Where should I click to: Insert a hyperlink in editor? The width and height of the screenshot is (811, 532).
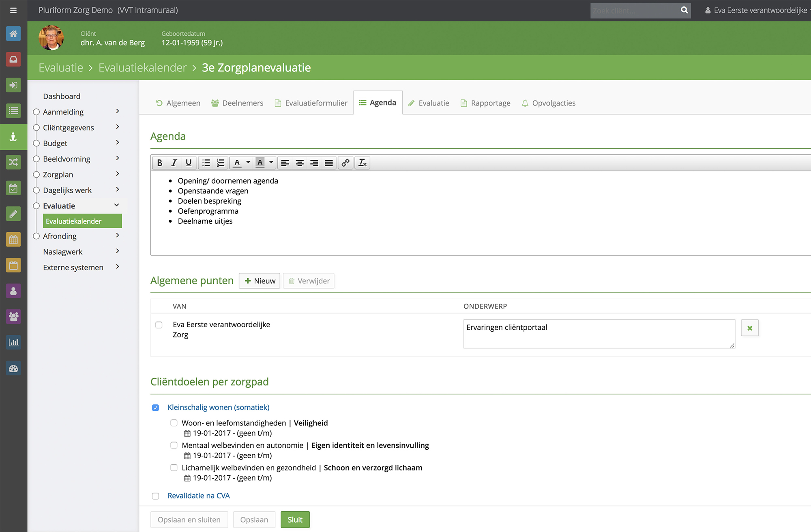pos(345,163)
